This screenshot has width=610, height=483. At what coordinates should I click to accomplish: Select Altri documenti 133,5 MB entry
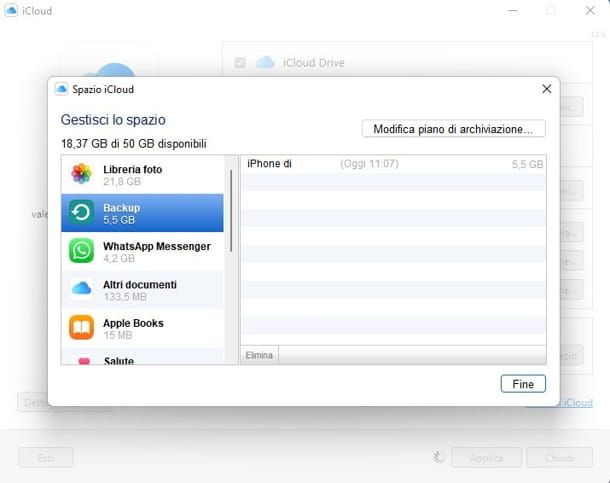click(x=142, y=290)
